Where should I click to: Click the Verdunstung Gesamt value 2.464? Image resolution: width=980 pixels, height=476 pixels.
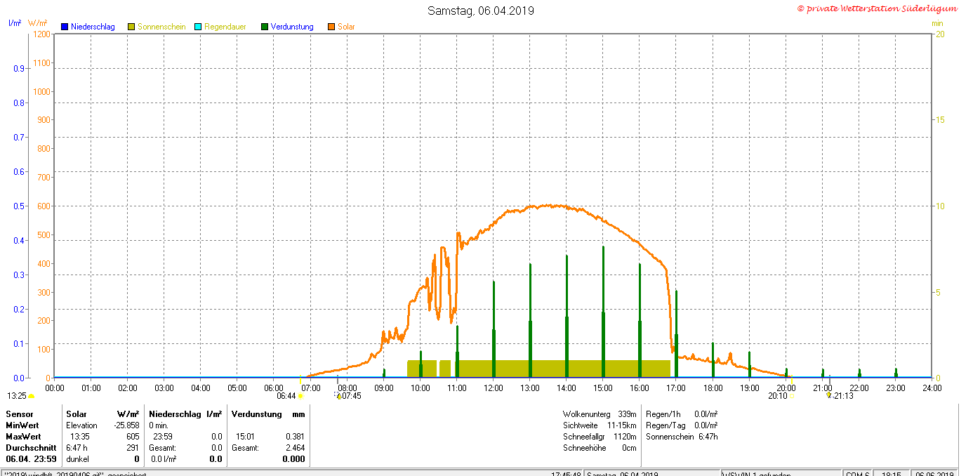tap(295, 448)
